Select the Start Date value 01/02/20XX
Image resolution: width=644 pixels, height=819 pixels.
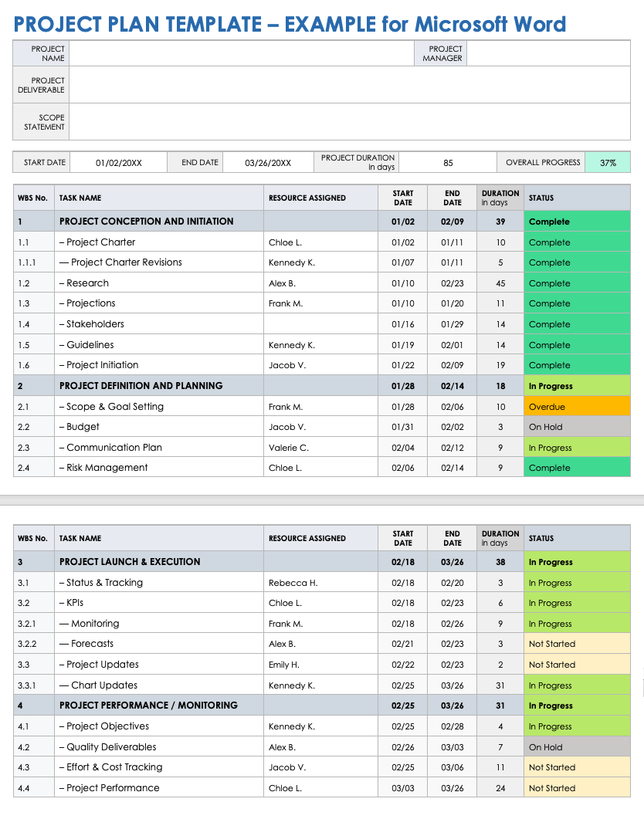pyautogui.click(x=119, y=163)
